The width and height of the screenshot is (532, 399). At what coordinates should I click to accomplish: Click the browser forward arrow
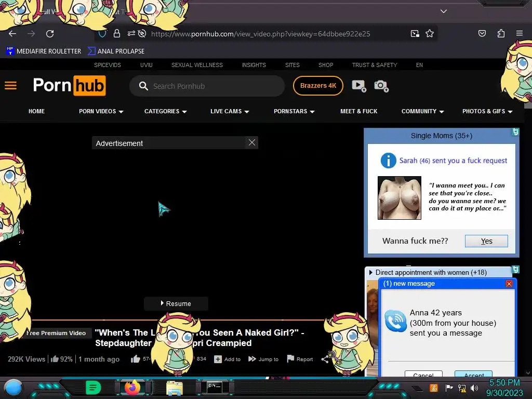(31, 34)
